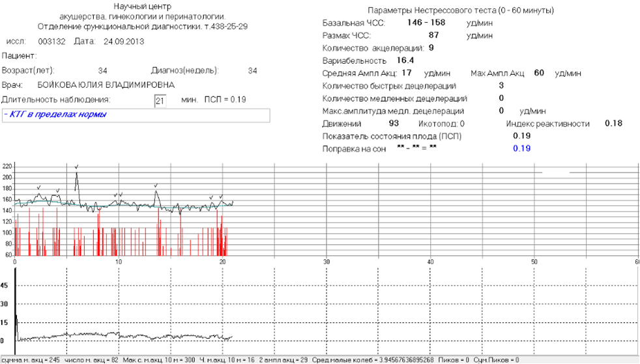Click the 'Параметры Нестрессового теста' heading
This screenshot has width=640, height=364.
[x=461, y=10]
